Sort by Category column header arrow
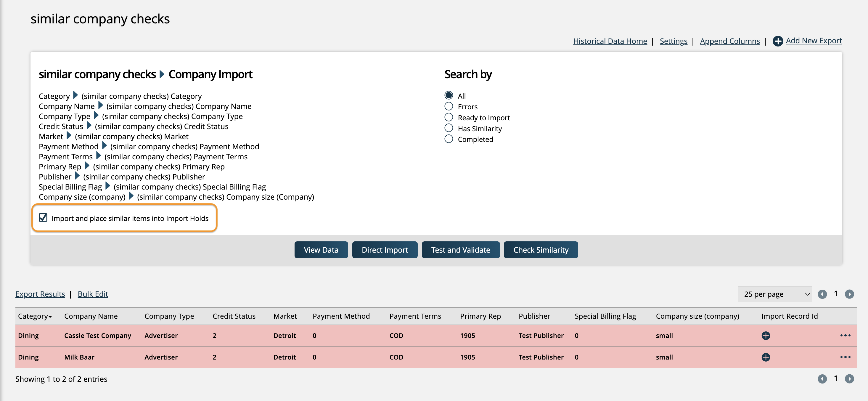Screen dimensions: 868x401 50,316
